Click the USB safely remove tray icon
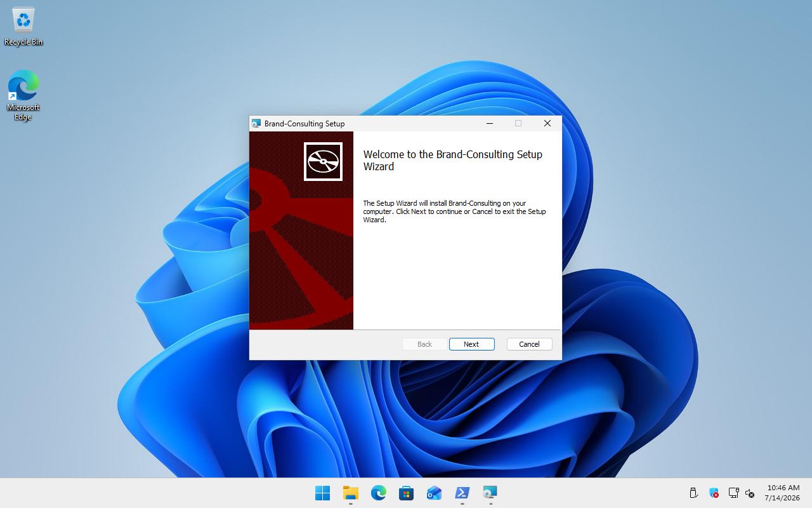 coord(693,493)
